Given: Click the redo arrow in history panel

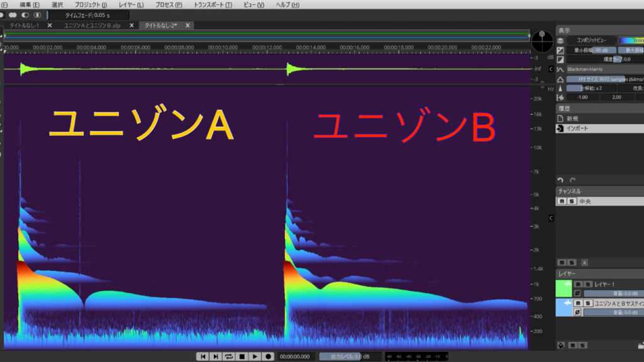Looking at the screenshot, I should [x=572, y=180].
